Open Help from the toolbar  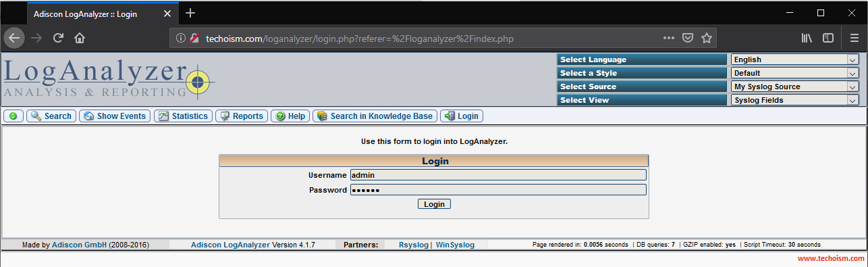pos(290,116)
